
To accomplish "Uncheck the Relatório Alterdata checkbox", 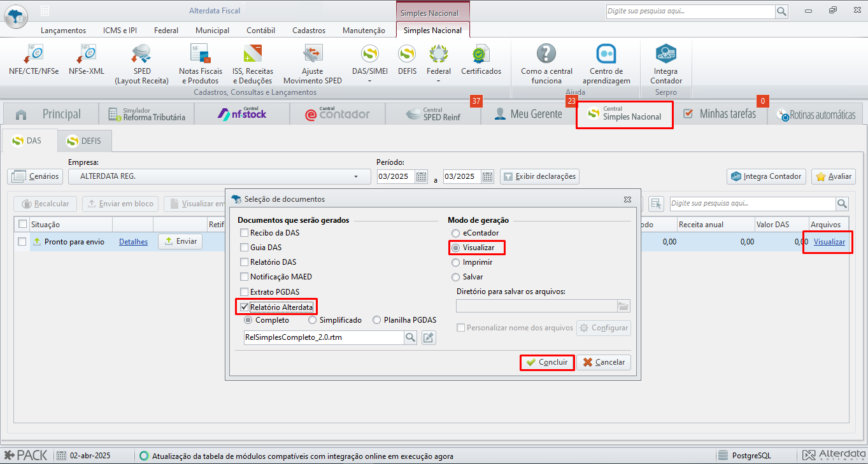I will coord(245,307).
